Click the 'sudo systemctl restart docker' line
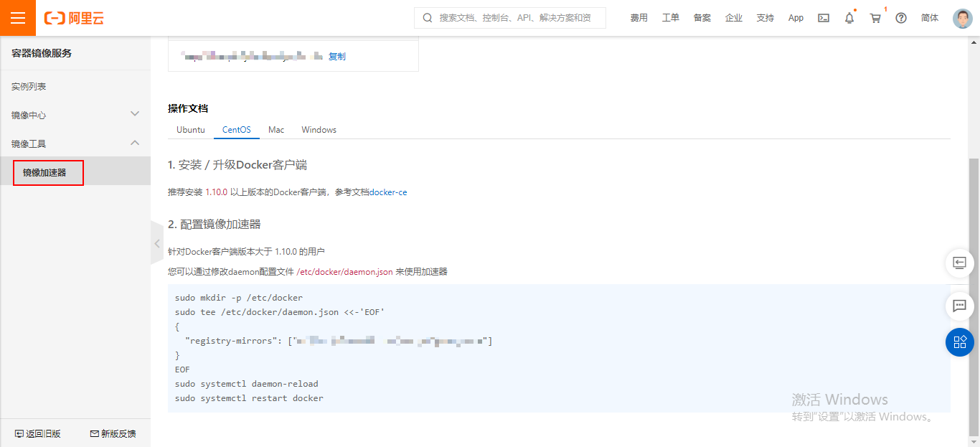 [x=249, y=398]
